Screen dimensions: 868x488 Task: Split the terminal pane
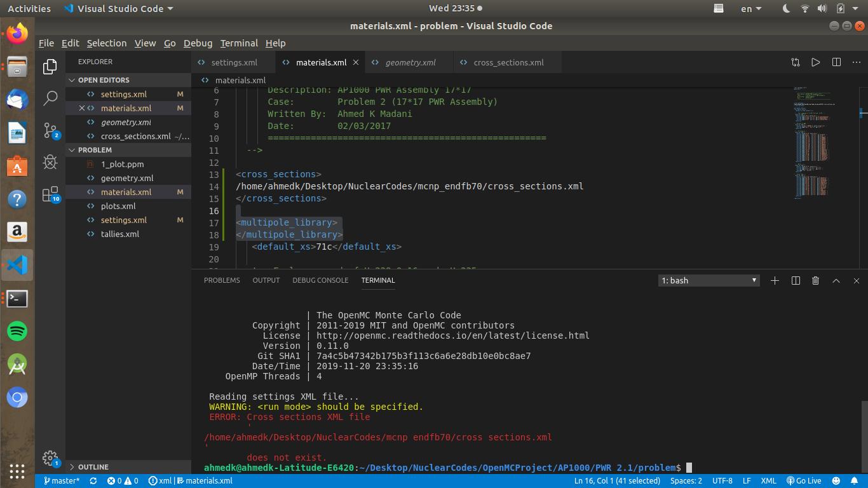(796, 280)
